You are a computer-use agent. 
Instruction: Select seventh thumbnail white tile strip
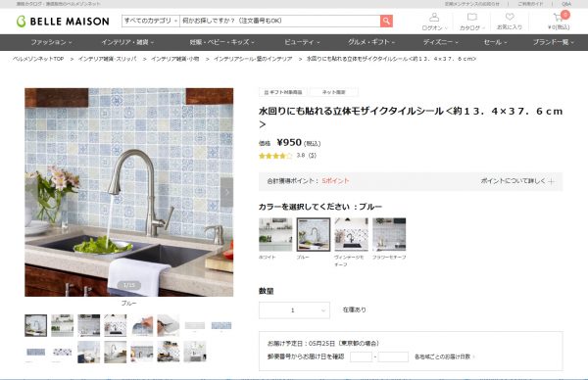[195, 325]
